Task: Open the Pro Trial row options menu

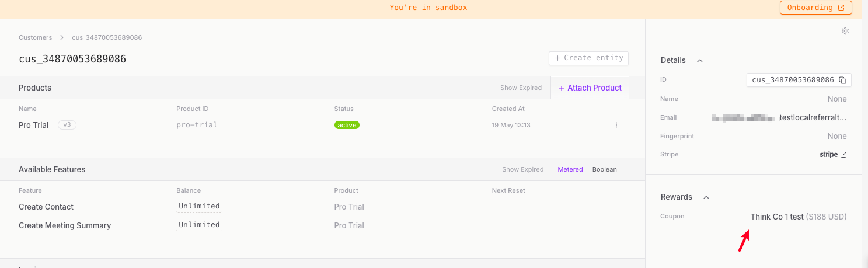Action: point(616,125)
